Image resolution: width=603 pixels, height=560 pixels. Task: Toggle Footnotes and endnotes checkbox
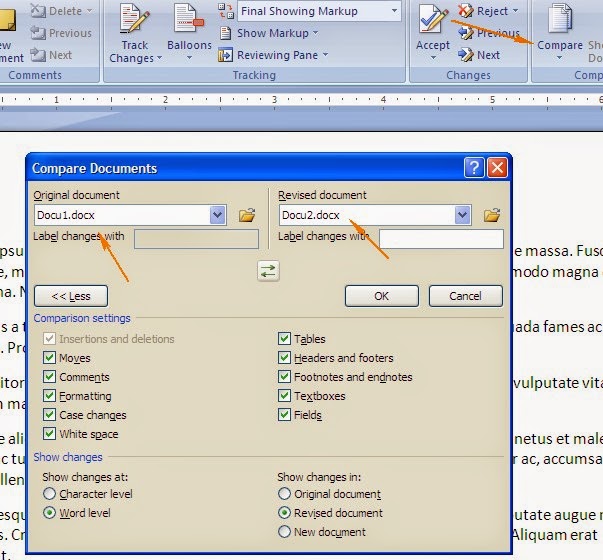(284, 377)
